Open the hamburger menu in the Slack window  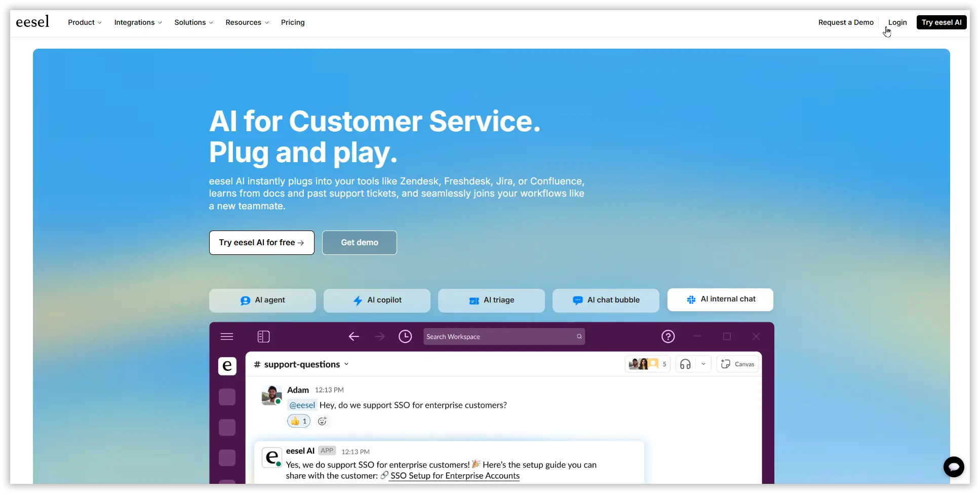click(x=226, y=336)
